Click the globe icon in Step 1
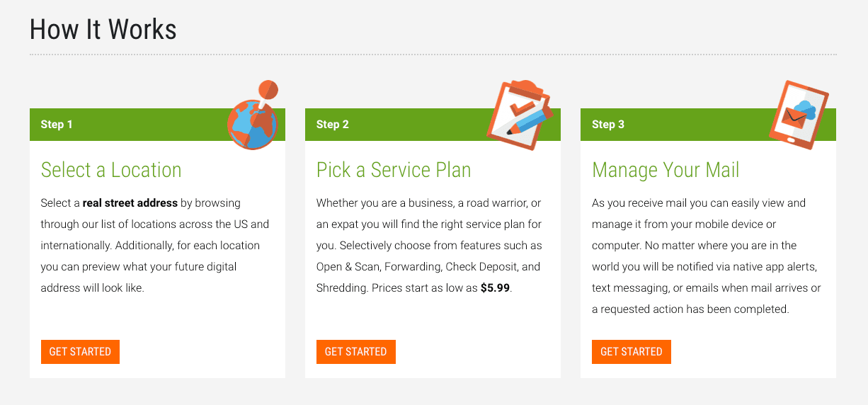Viewport: 868px width, 405px height. [x=252, y=125]
